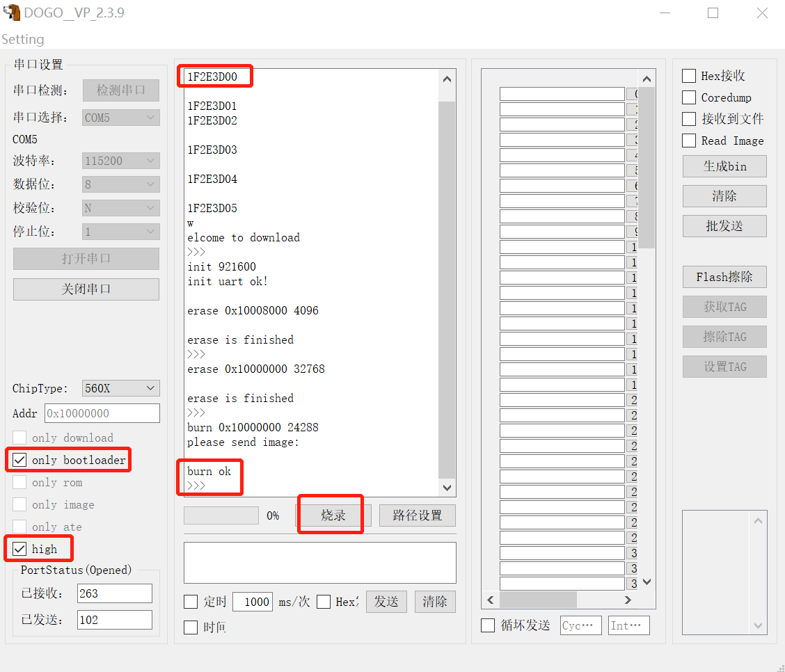
Task: Click the 1000 ms interval field
Action: pos(253,602)
